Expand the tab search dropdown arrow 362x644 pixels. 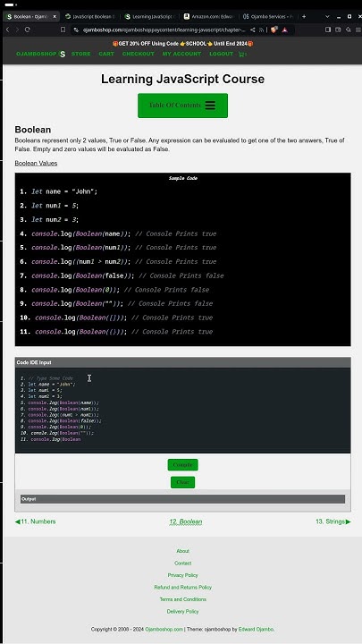coord(327,16)
